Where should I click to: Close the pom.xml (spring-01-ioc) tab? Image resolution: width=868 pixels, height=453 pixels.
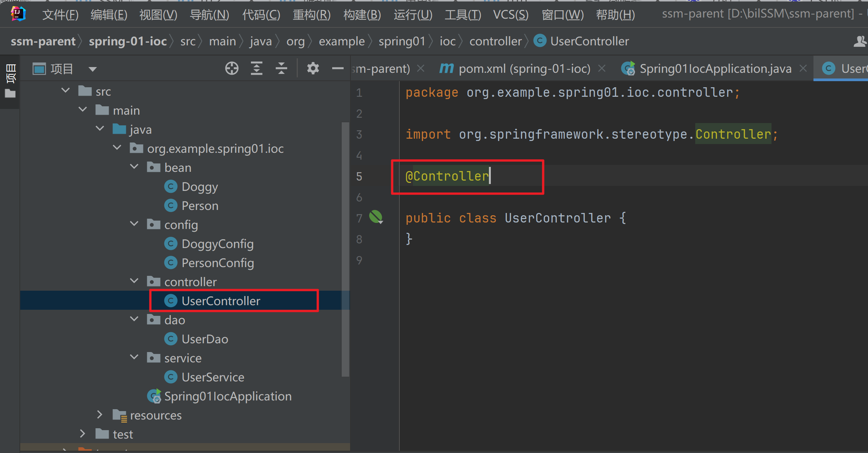(x=602, y=69)
